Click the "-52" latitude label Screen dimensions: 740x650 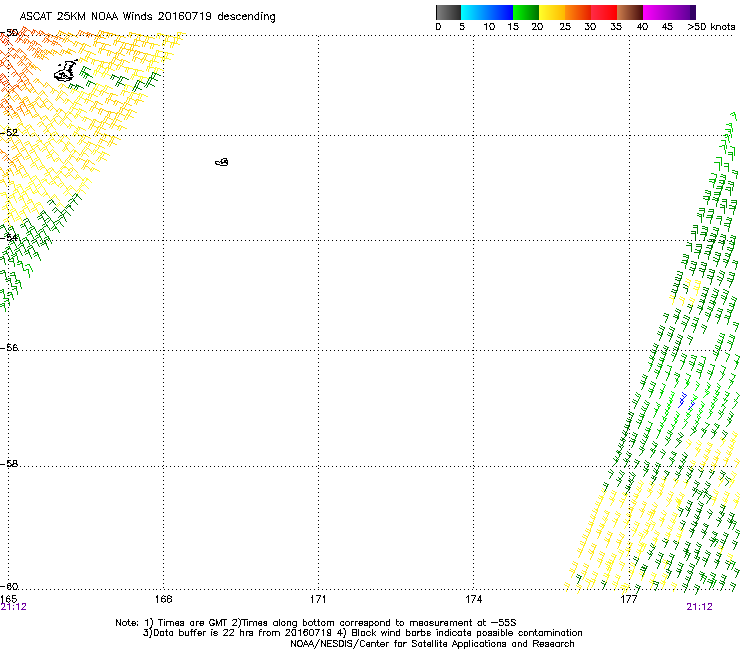click(9, 133)
